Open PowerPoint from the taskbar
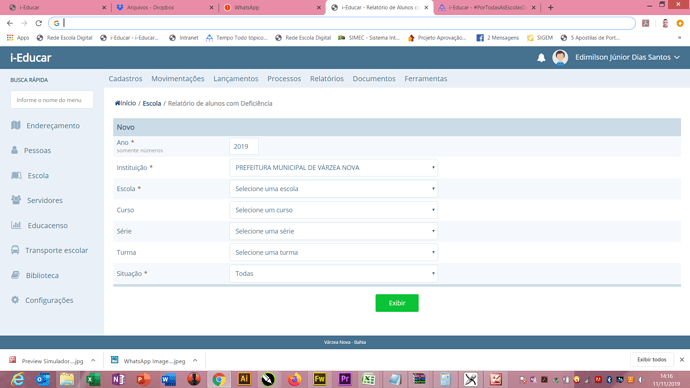Viewport: 690px width, 388px height. coord(143,379)
